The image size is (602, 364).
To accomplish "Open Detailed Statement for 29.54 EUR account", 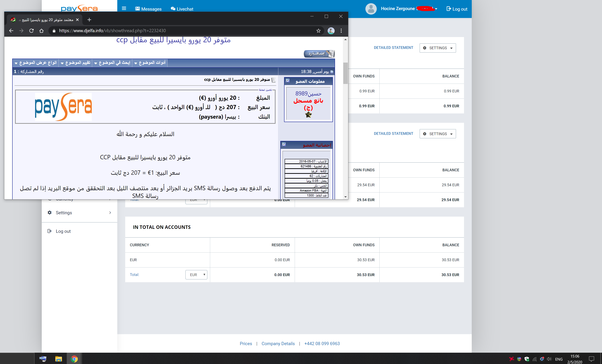I will click(x=393, y=134).
